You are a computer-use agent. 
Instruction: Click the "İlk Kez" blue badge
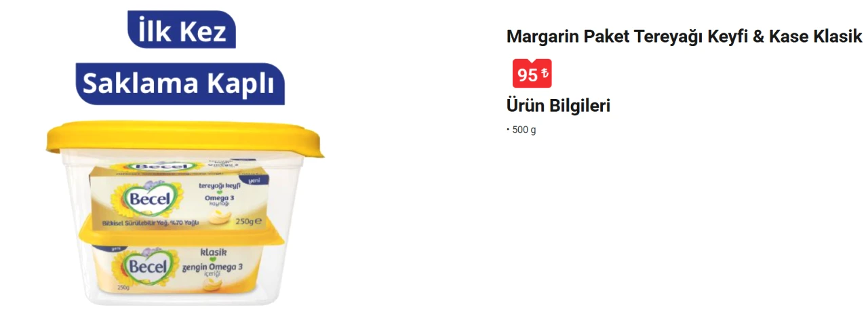[181, 30]
